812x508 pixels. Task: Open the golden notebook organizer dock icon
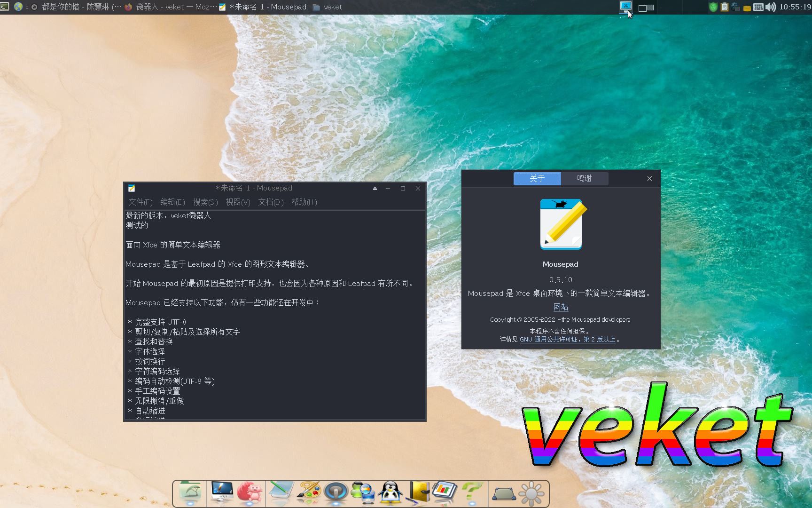[x=418, y=493]
